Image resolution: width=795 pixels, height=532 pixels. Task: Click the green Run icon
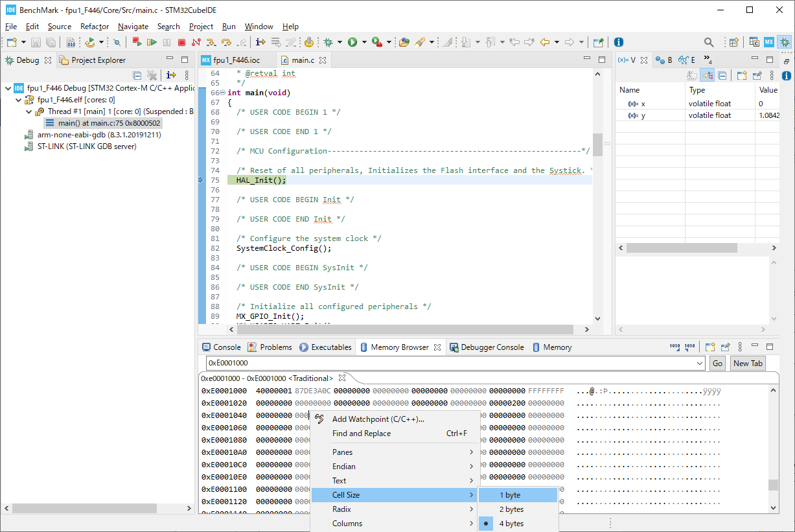point(352,42)
